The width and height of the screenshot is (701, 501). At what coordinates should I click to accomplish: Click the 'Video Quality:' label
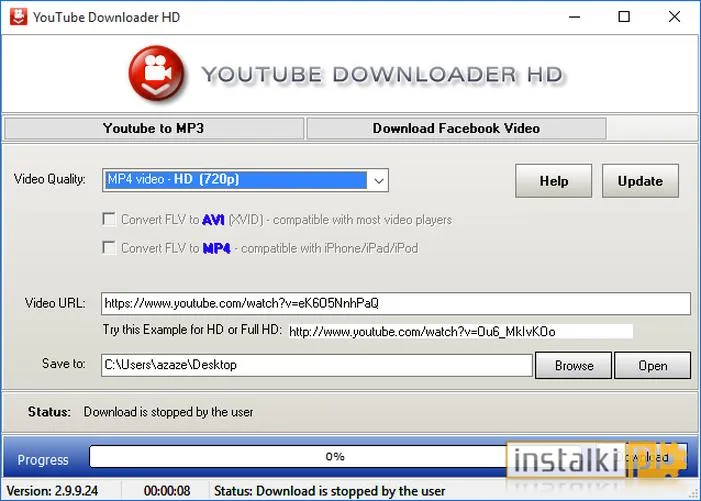(x=50, y=179)
